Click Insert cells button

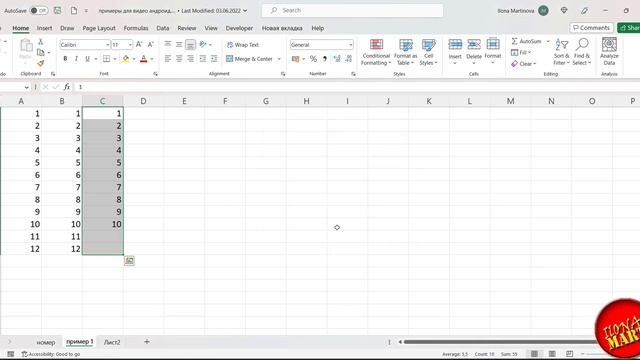point(455,52)
